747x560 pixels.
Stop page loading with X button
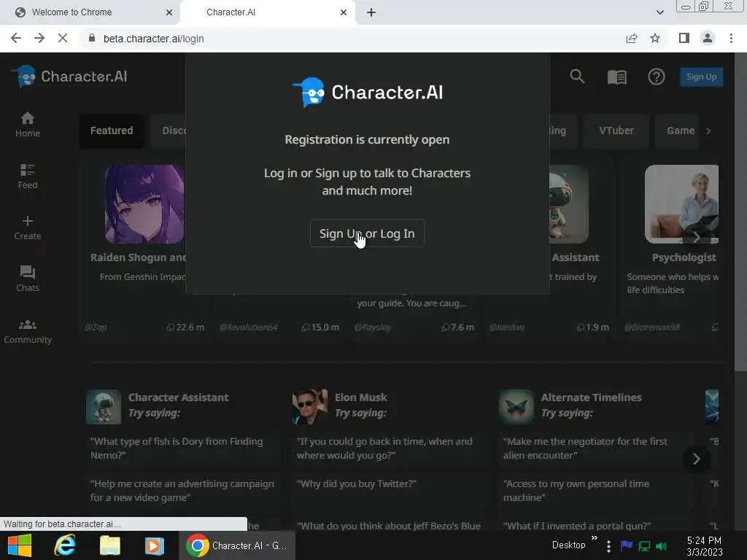click(x=63, y=38)
